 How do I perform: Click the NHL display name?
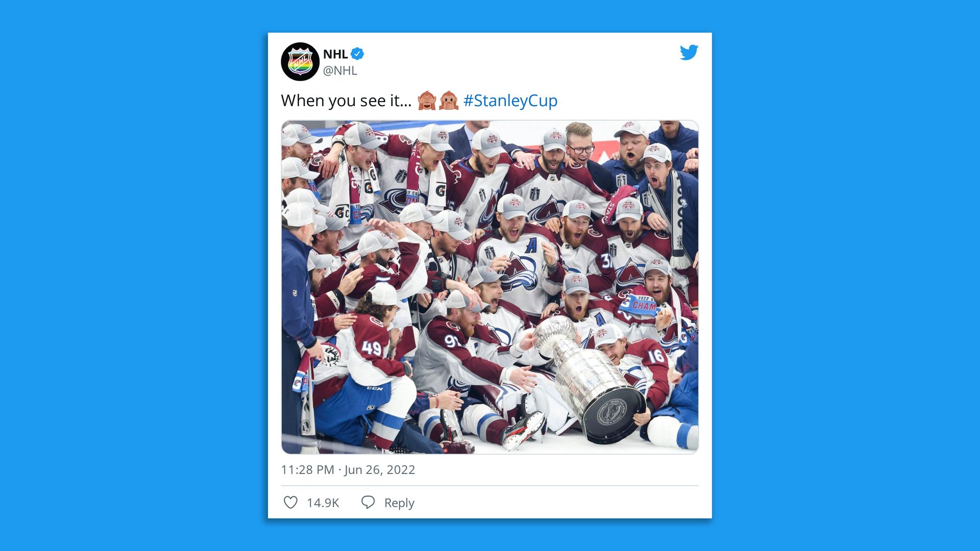335,54
